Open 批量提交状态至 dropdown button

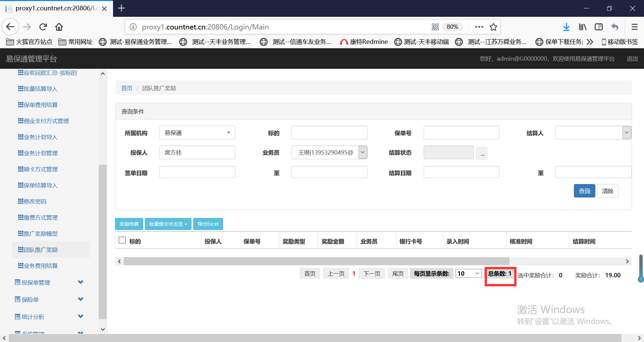point(168,224)
